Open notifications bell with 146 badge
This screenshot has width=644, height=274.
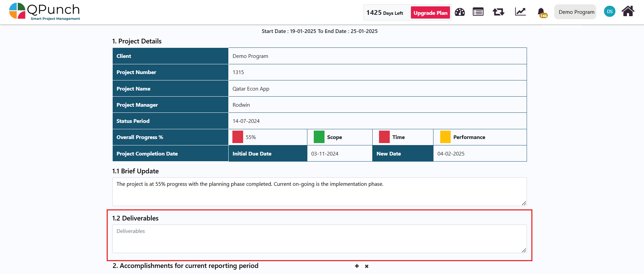click(541, 12)
